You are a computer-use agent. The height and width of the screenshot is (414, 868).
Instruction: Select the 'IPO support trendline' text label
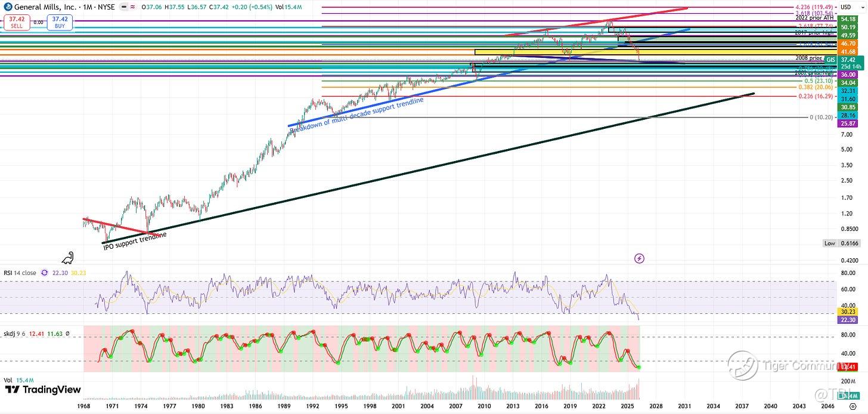tap(135, 240)
